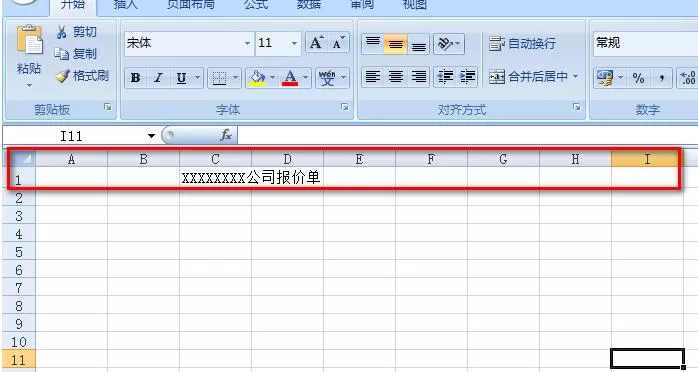Switch to the 数据 Data tab
Screen dimensions: 698x372
[308, 5]
